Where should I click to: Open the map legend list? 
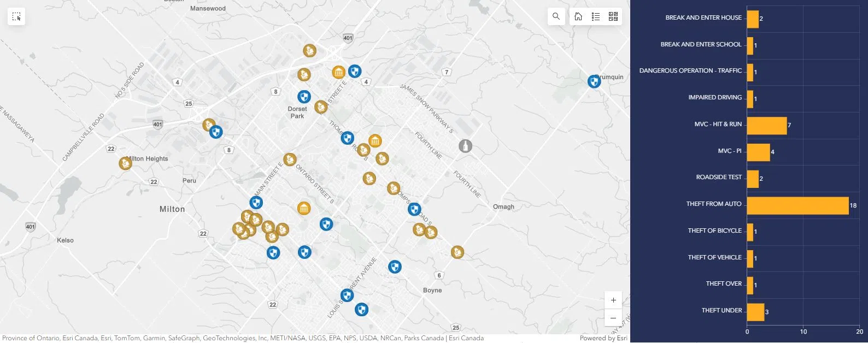[x=596, y=16]
